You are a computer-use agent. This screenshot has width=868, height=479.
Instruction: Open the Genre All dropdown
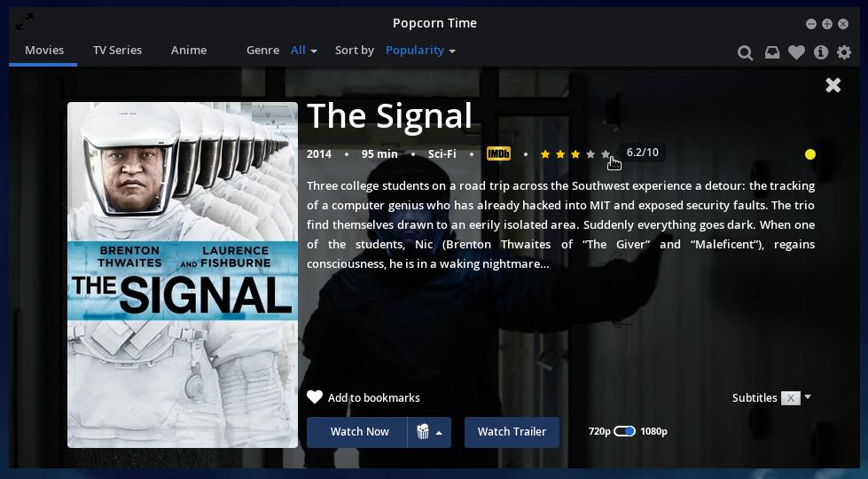(x=303, y=51)
